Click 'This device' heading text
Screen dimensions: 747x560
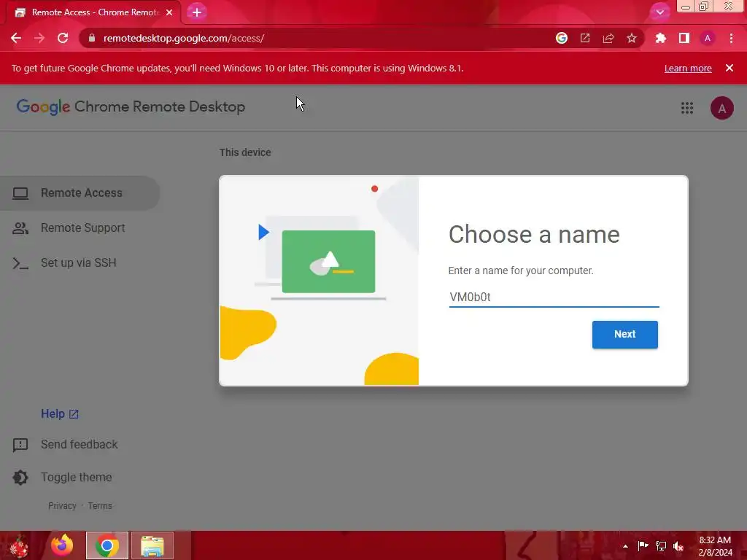pos(245,152)
